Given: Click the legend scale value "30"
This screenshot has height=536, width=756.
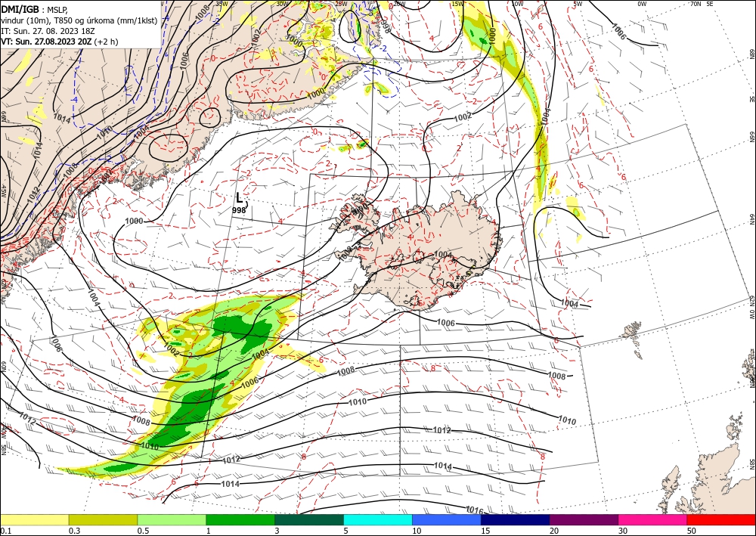Looking at the screenshot, I should [x=623, y=531].
